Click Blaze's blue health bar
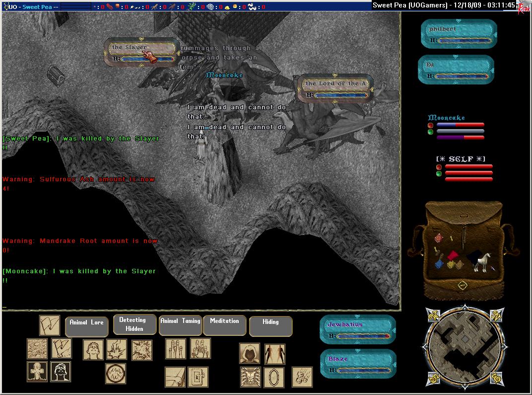 click(x=361, y=370)
